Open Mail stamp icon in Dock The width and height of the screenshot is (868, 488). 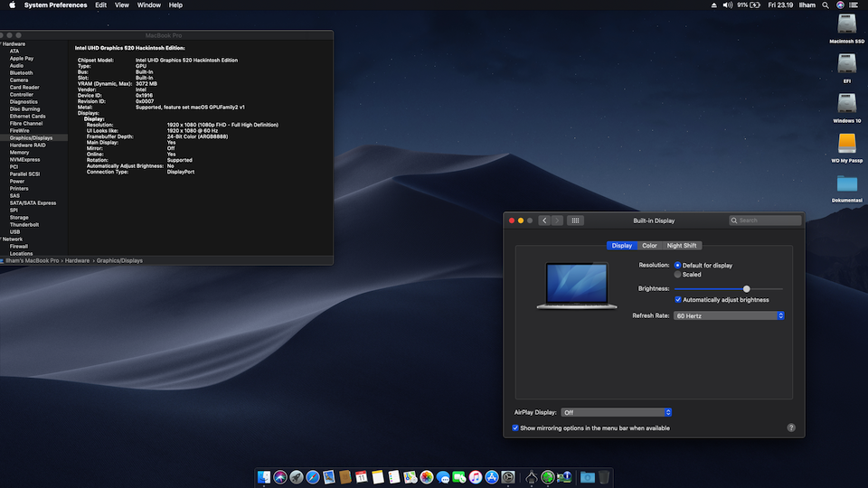pos(329,477)
